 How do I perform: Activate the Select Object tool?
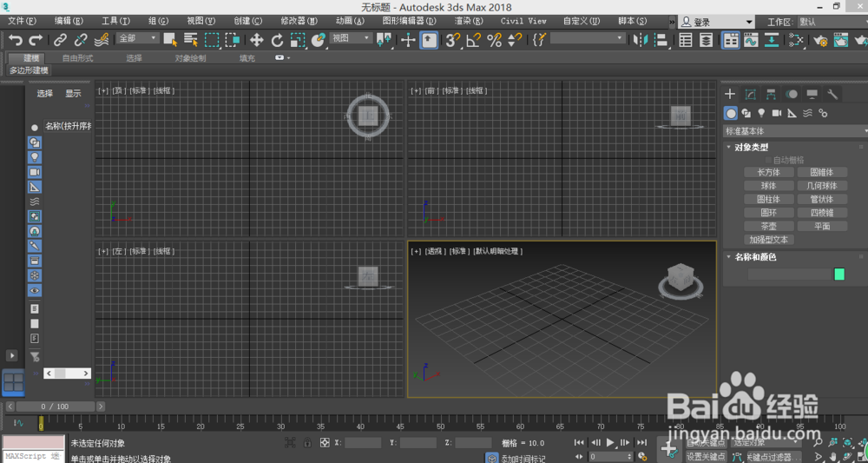pyautogui.click(x=170, y=40)
